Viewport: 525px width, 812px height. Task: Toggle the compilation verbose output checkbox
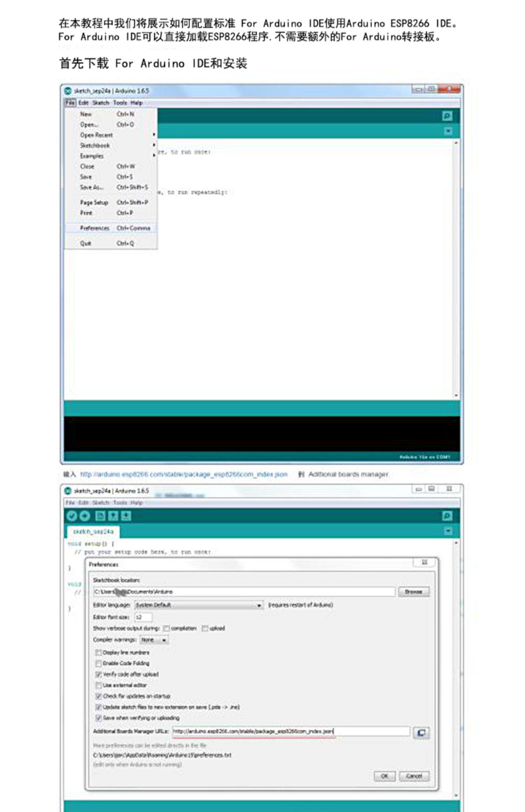point(167,628)
